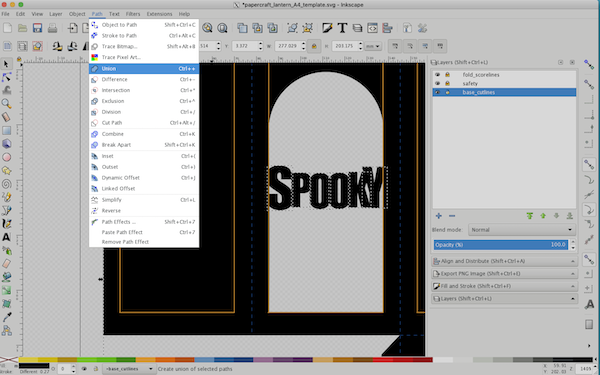Select the base_cutlines layer row

[504, 92]
